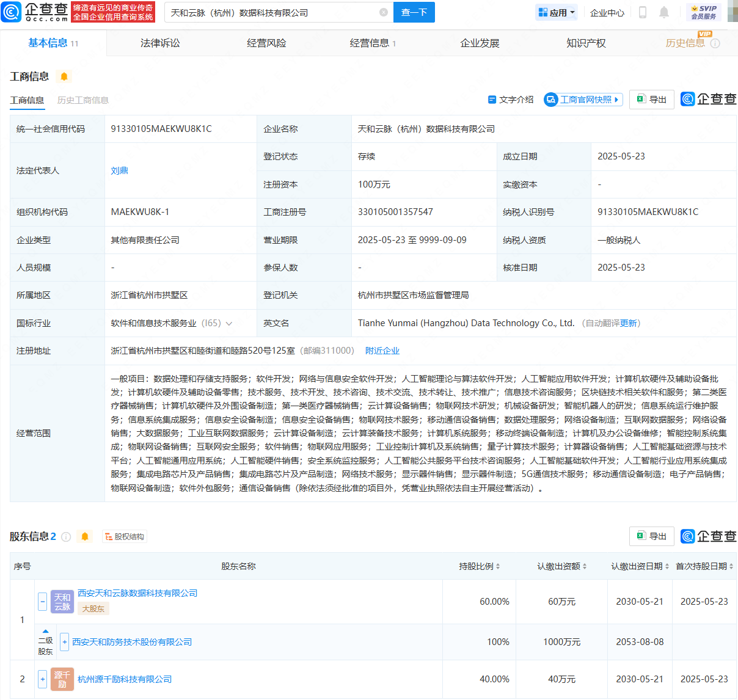
Task: Select the 历史工商信息 sub-tab
Action: pyautogui.click(x=83, y=100)
